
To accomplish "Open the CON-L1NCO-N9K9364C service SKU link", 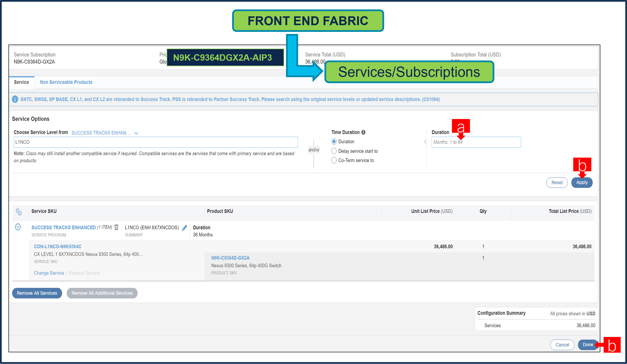I will tap(57, 247).
